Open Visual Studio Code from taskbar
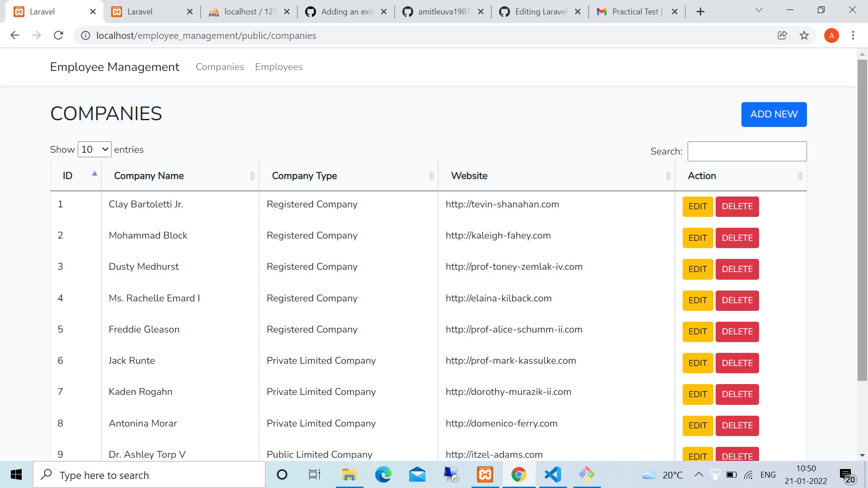Image resolution: width=868 pixels, height=488 pixels. tap(552, 474)
